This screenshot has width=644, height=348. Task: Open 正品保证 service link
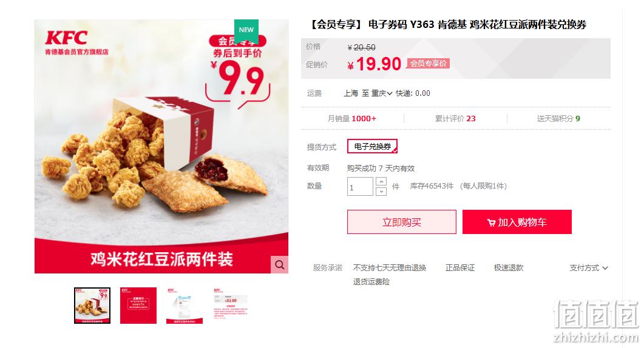coord(460,267)
